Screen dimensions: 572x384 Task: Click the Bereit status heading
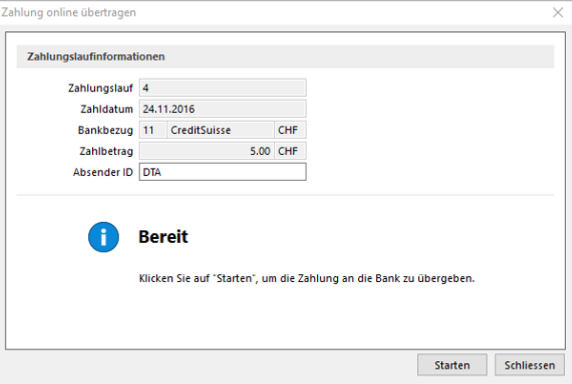(163, 237)
